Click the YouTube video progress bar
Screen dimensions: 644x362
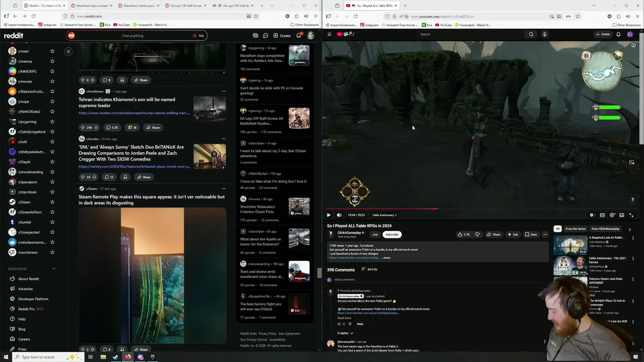[x=480, y=209]
